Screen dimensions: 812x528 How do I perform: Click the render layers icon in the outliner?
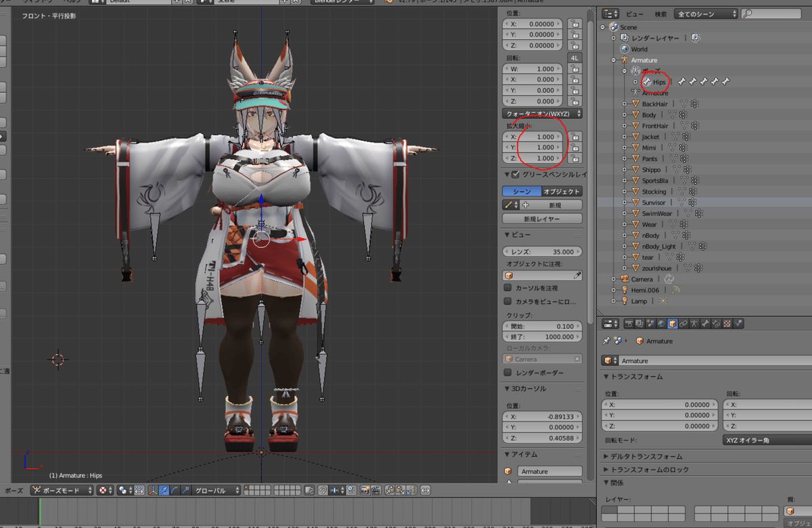coord(625,38)
